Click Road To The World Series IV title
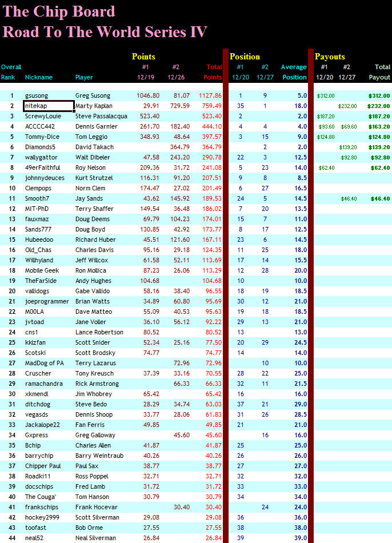This screenshot has width=392, height=543. [x=105, y=32]
